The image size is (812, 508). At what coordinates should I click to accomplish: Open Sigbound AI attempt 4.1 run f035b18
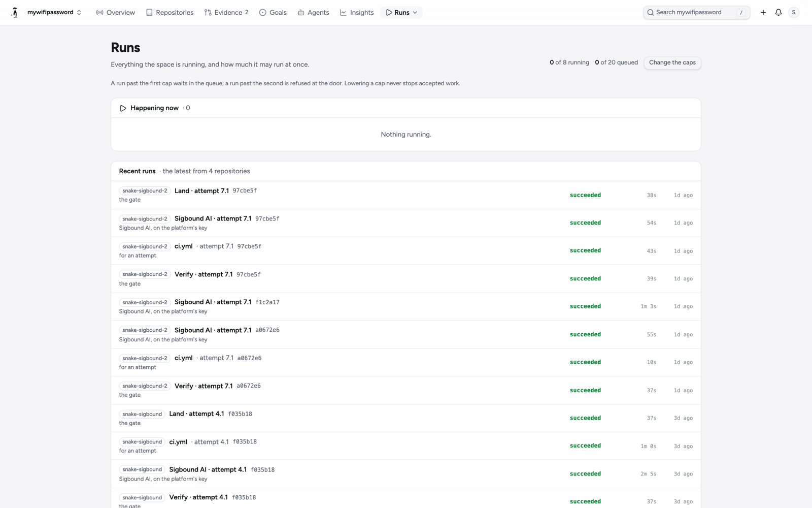click(x=405, y=474)
